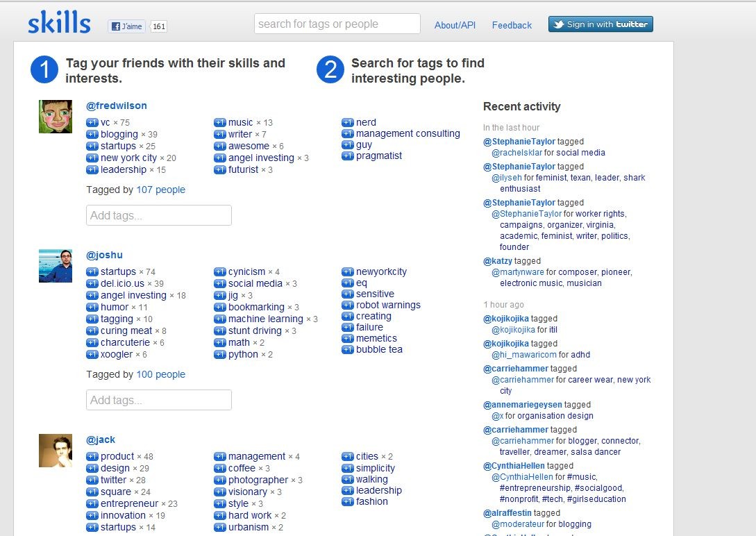This screenshot has width=756, height=536.
Task: Upvote the new york city tag
Action: [92, 158]
